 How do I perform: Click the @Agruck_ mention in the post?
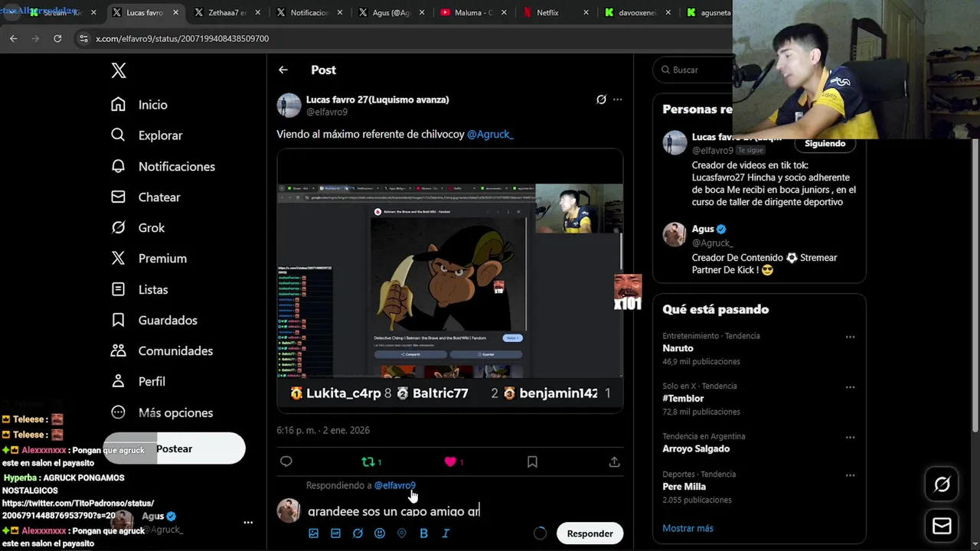point(490,134)
